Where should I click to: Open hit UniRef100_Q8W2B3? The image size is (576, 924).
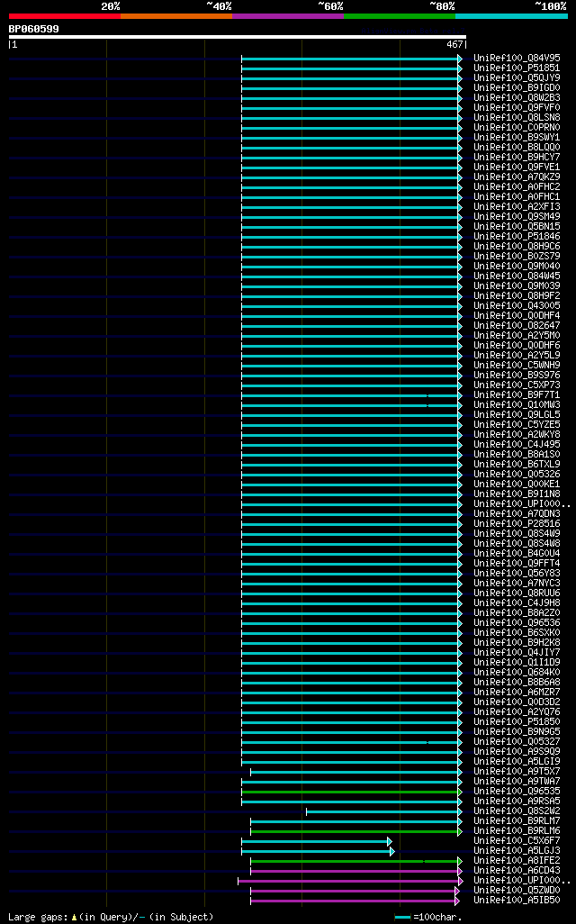pyautogui.click(x=517, y=98)
